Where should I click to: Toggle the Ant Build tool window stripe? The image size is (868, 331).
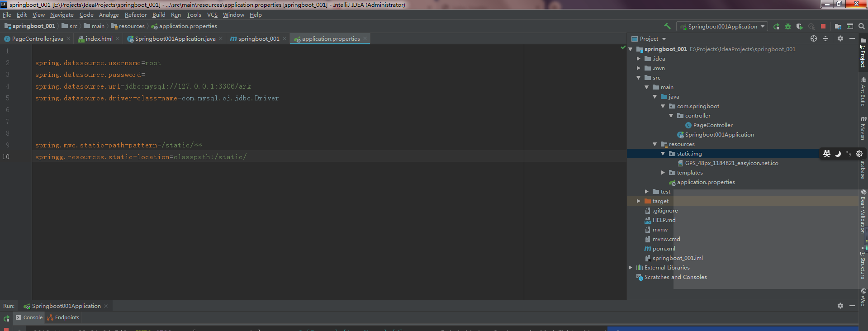coord(863,92)
